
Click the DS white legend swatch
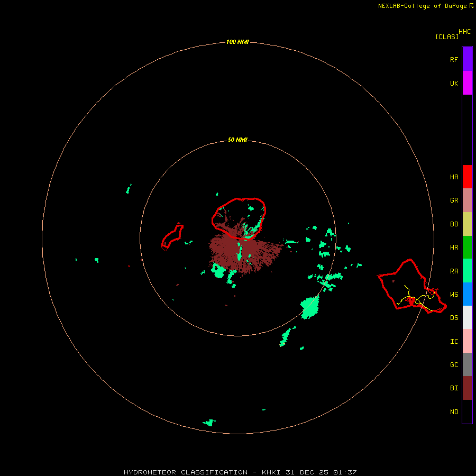[467, 317]
